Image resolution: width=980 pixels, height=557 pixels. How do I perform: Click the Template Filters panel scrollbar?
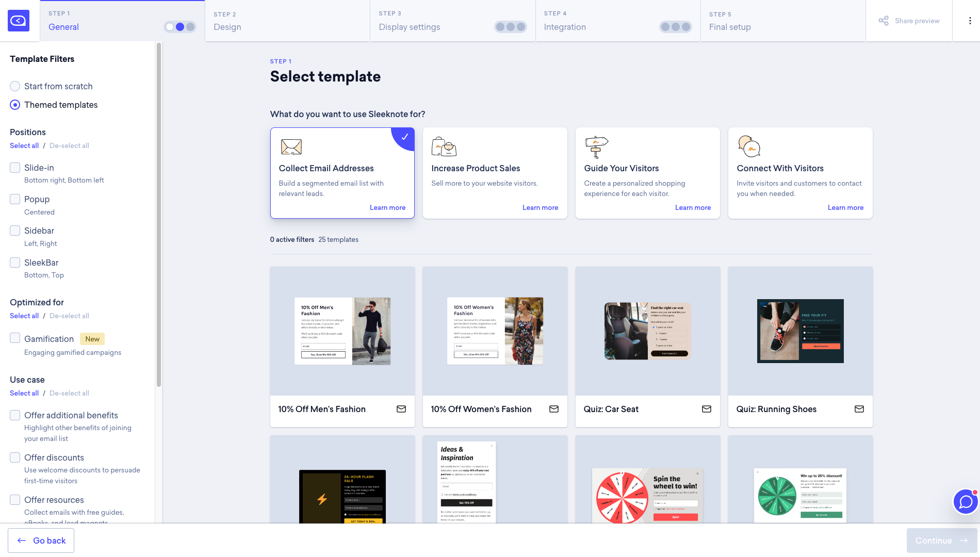click(x=159, y=214)
